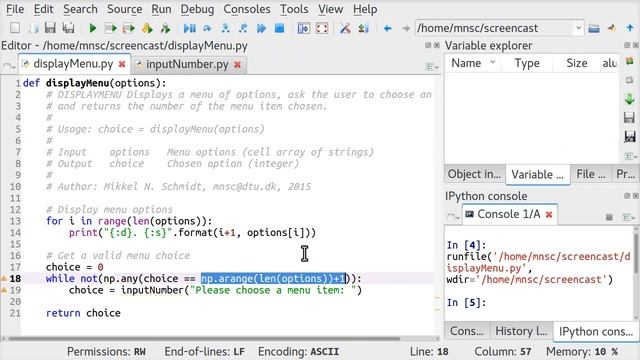Run the file with the green play icon
Screen dimensions: 640x360
[x=93, y=28]
